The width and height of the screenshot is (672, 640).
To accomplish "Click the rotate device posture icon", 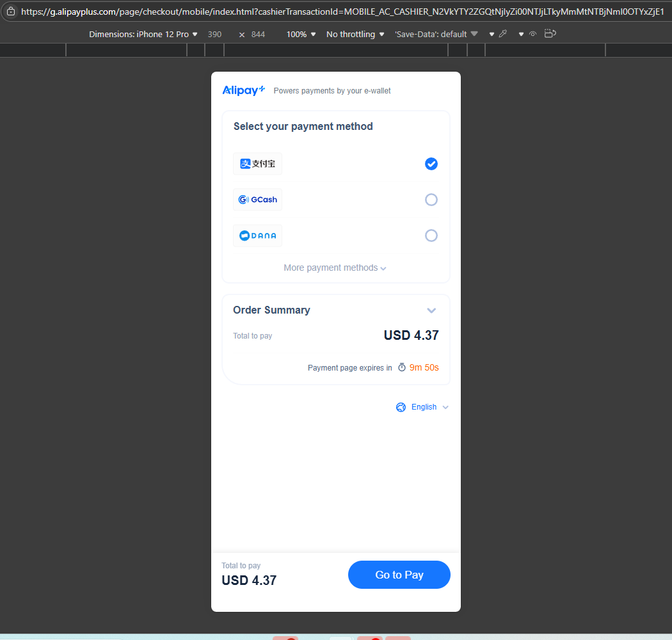I will [550, 33].
